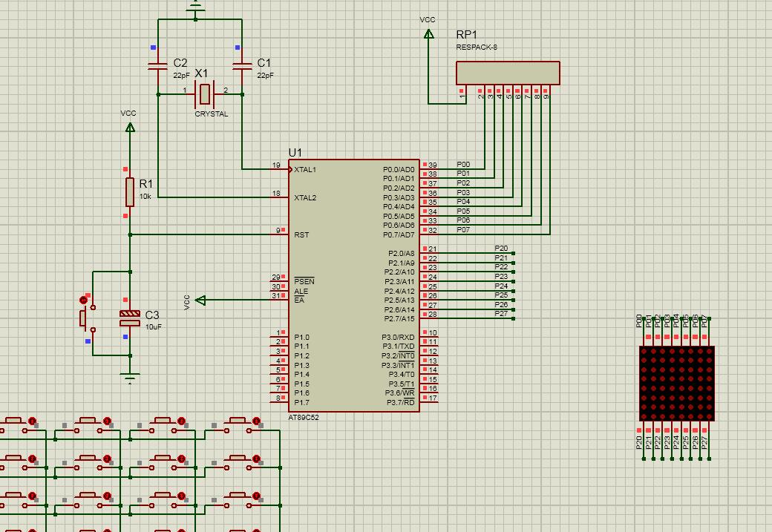Click the P3.7/RD pin label
The width and height of the screenshot is (772, 532).
coord(400,403)
